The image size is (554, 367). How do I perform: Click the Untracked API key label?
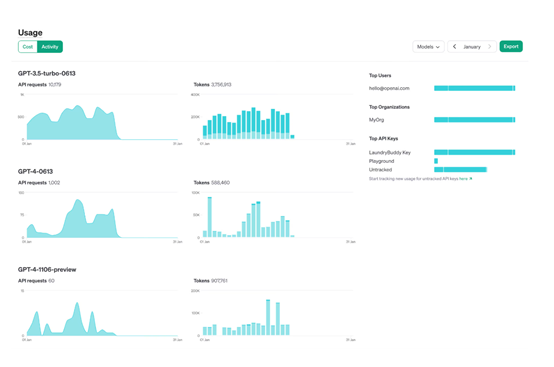[x=380, y=170]
